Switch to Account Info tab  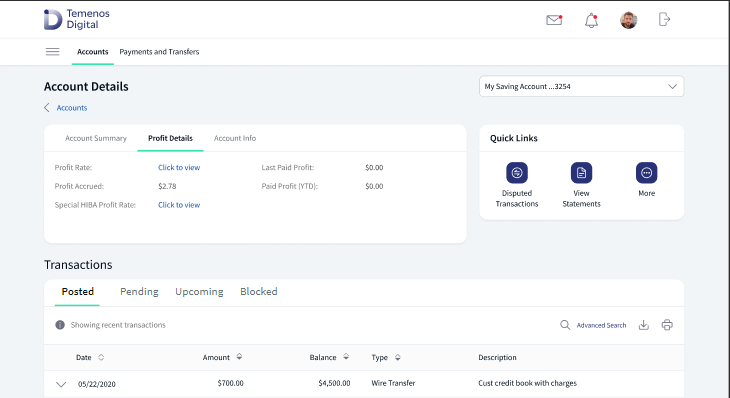click(235, 138)
